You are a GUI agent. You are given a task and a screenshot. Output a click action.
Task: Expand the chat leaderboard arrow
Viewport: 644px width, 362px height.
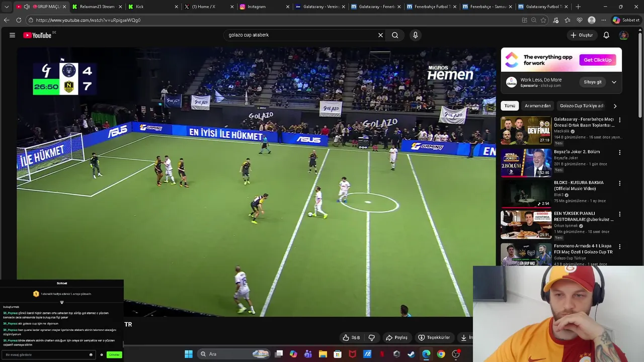tap(62, 302)
